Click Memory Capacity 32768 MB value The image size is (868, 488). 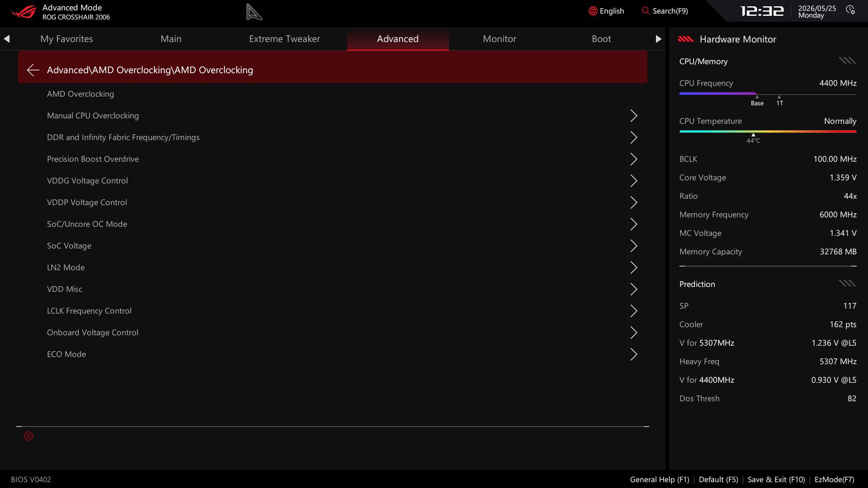[x=838, y=252]
